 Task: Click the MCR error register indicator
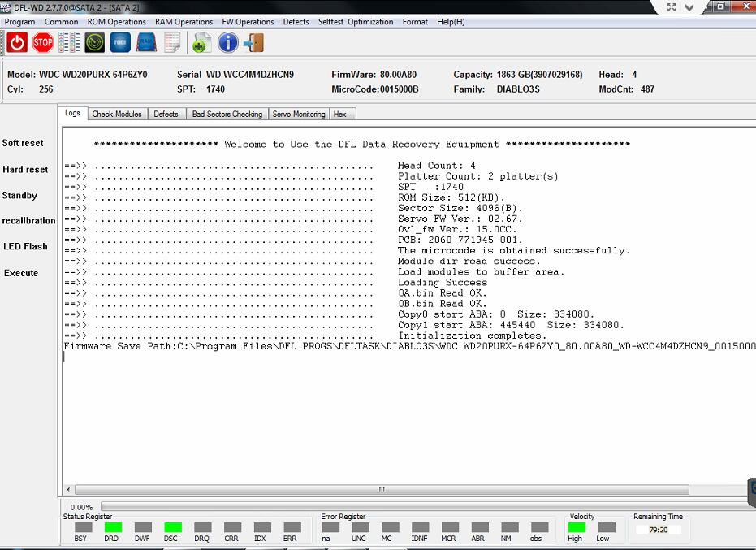[451, 527]
